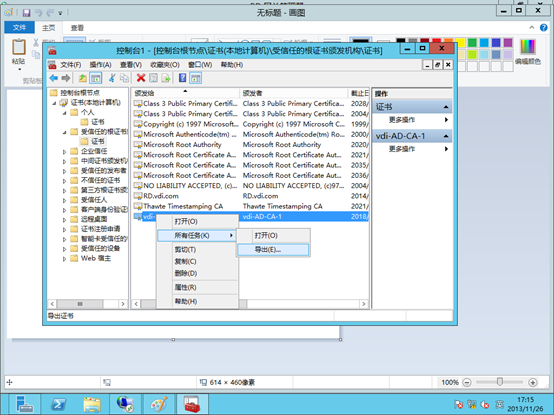
Task: Click the Back arrow in MMC toolbar
Action: [x=54, y=78]
